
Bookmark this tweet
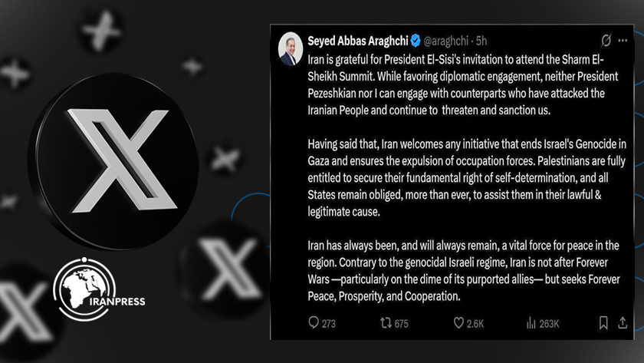603,323
